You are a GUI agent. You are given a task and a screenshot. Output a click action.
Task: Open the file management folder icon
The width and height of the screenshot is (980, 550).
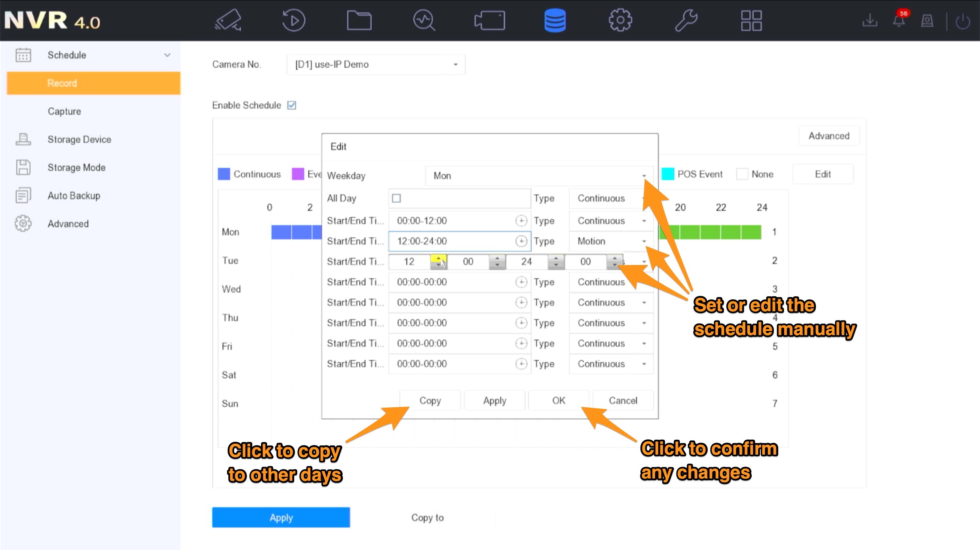pyautogui.click(x=359, y=20)
